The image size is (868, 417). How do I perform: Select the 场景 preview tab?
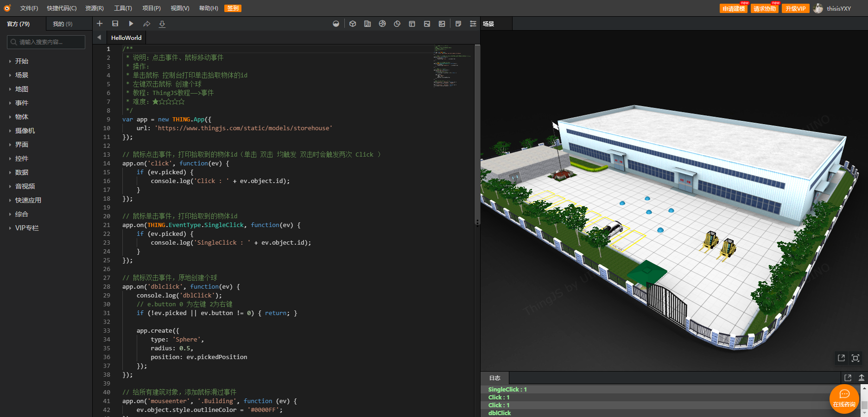pos(488,24)
